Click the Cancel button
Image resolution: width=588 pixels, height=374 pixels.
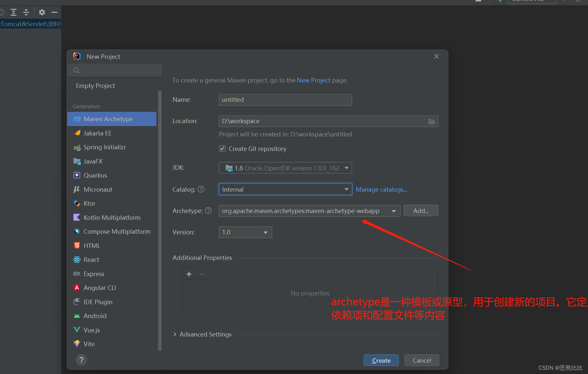pos(422,360)
